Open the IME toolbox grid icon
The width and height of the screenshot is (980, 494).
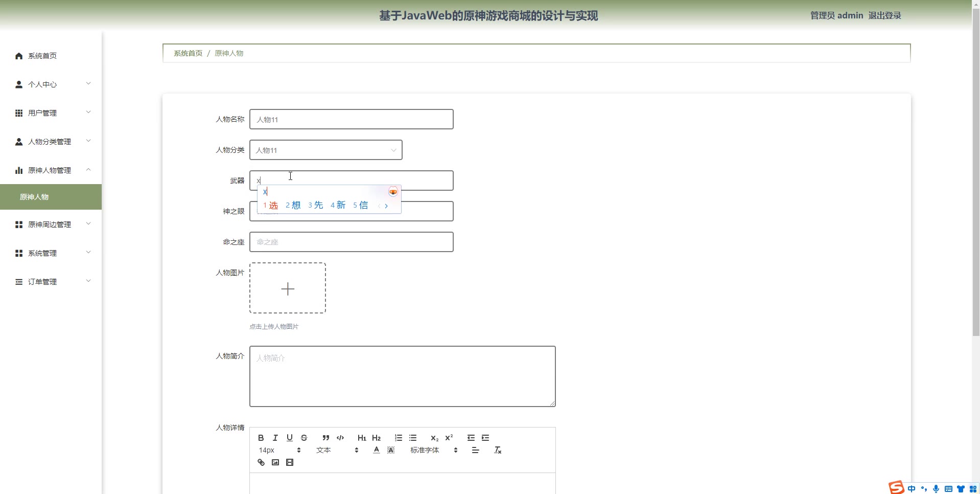(x=973, y=489)
